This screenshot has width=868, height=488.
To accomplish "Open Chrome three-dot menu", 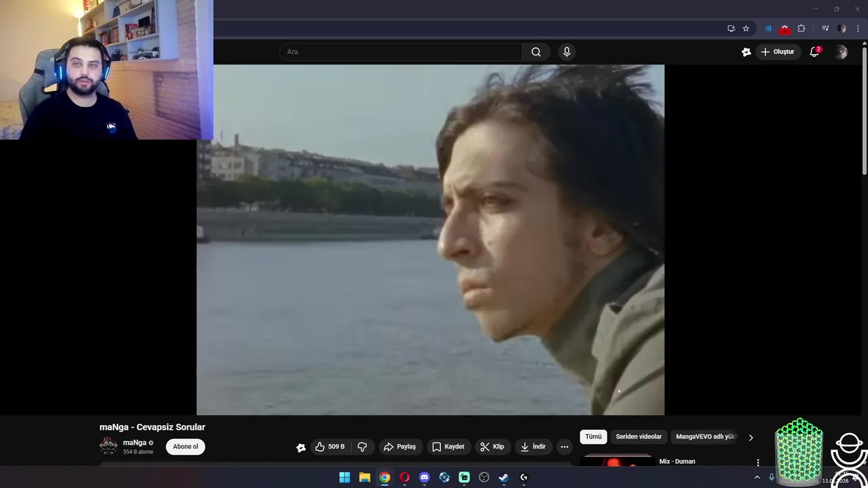I will tap(858, 28).
